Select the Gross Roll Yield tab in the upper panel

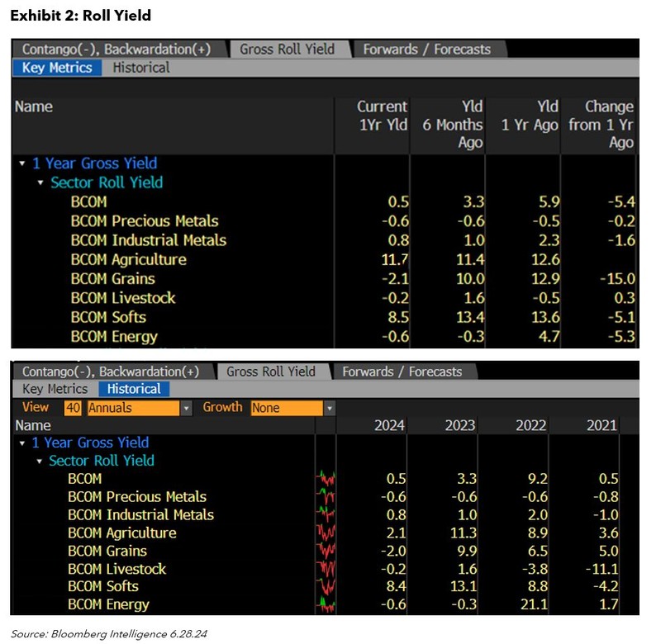[288, 50]
